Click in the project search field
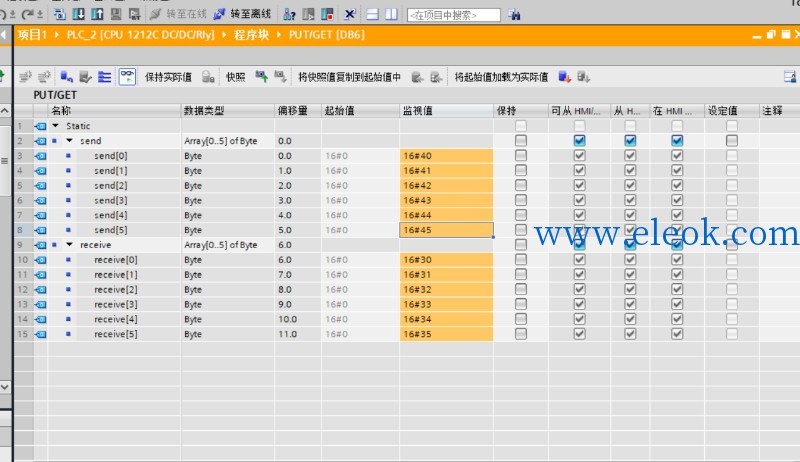 click(x=454, y=15)
